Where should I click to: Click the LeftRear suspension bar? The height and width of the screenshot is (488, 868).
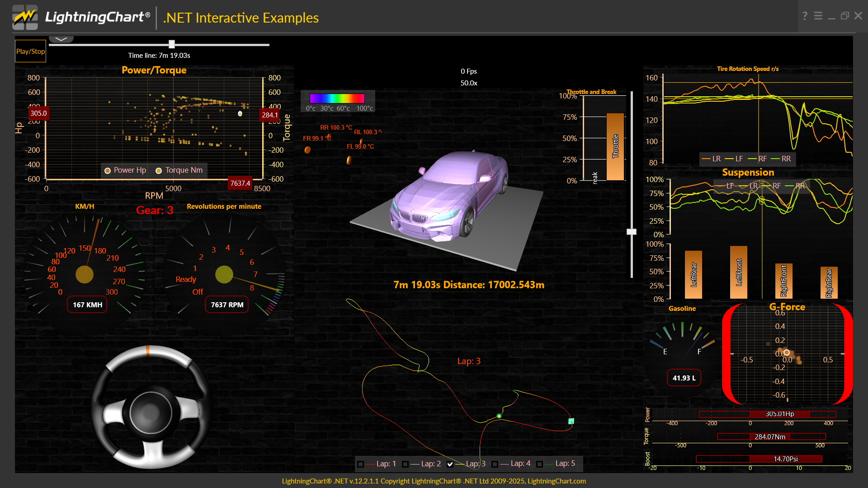point(693,275)
